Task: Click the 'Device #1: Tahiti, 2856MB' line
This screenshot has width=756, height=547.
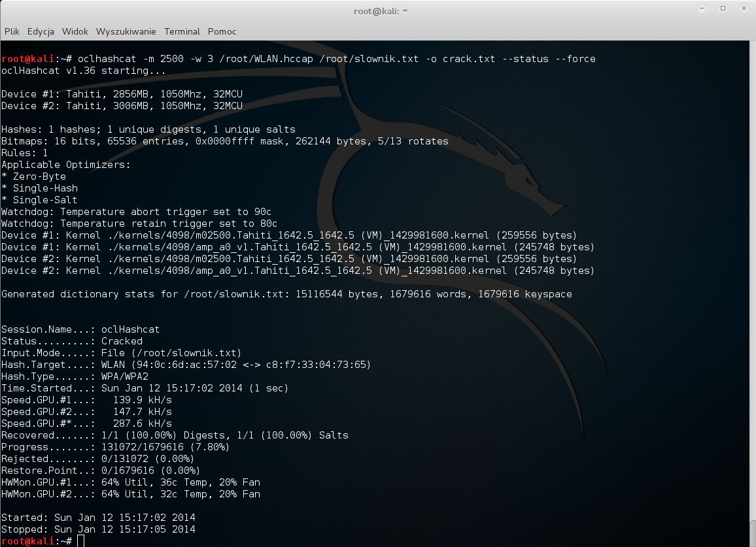Action: [122, 94]
